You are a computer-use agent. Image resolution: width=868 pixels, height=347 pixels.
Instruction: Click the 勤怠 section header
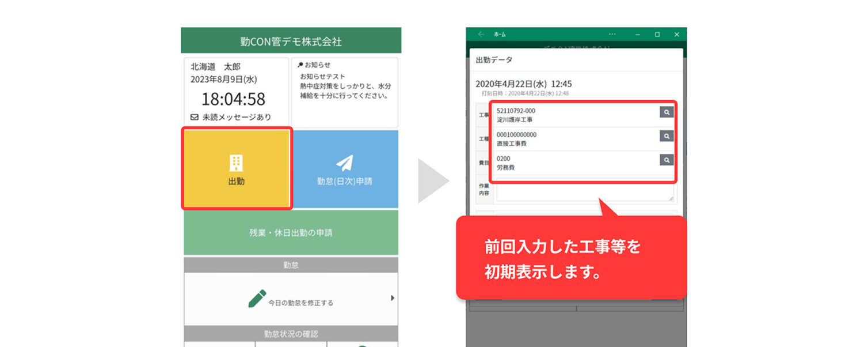tap(291, 265)
